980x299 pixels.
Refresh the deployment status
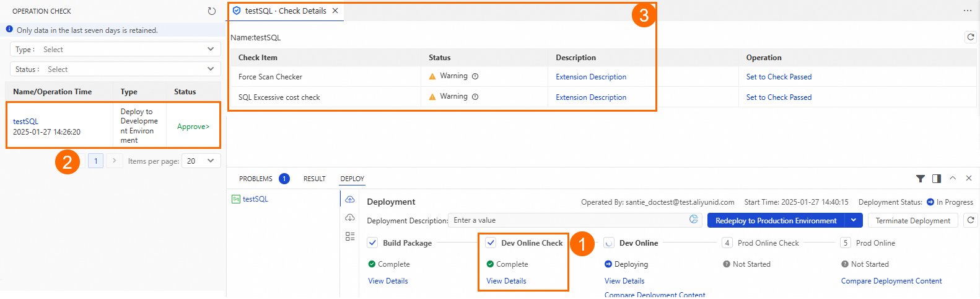(x=971, y=220)
